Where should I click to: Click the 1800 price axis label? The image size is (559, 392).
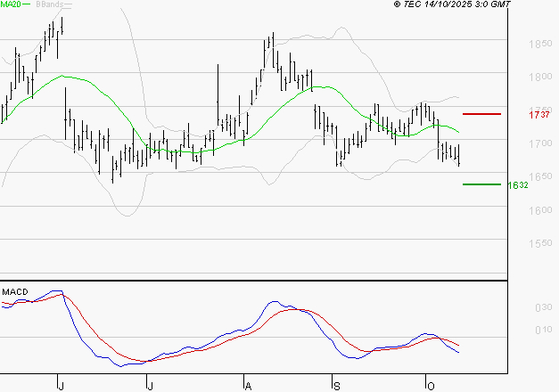540,77
